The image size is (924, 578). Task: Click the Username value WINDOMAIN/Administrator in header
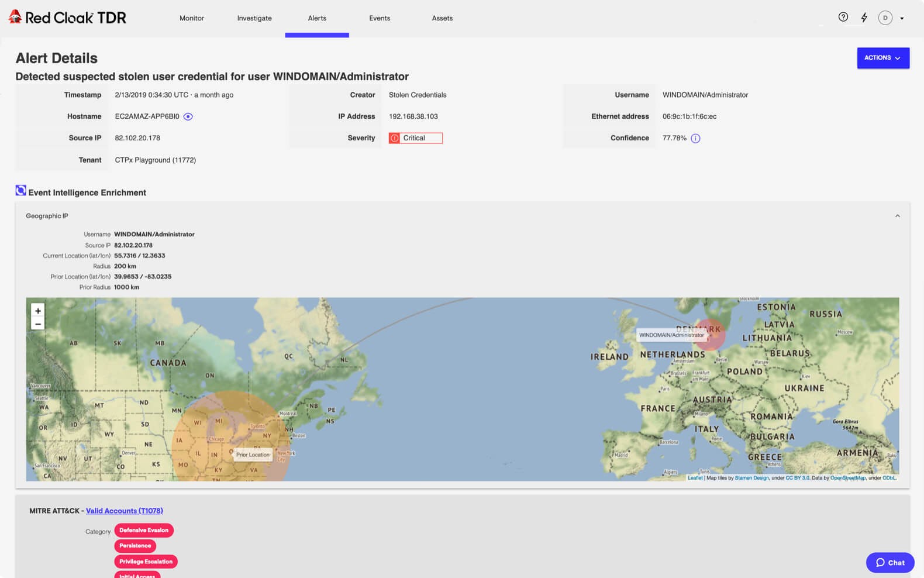705,95
